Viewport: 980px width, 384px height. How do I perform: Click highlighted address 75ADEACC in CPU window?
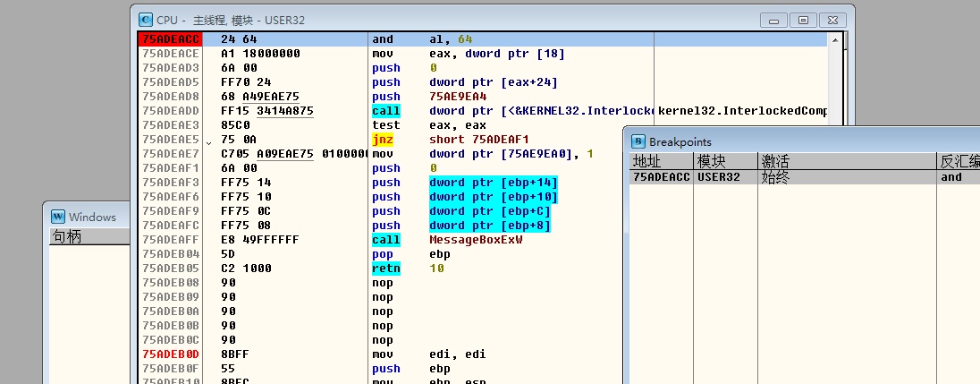click(x=170, y=39)
